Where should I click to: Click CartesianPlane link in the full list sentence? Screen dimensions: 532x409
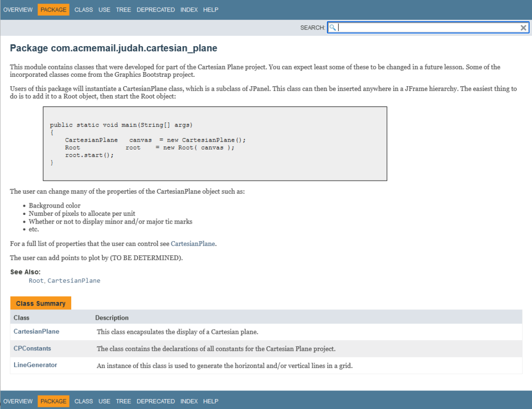pos(193,244)
